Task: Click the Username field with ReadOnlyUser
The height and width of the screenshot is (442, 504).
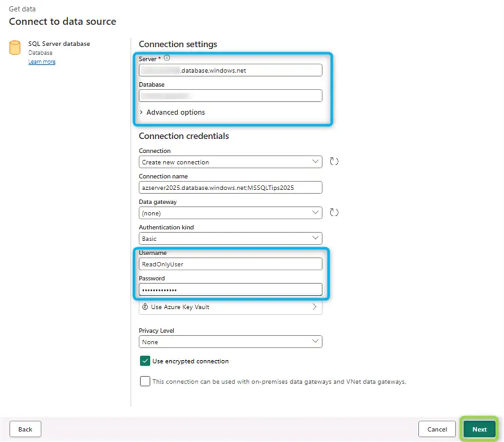Action: tap(231, 264)
